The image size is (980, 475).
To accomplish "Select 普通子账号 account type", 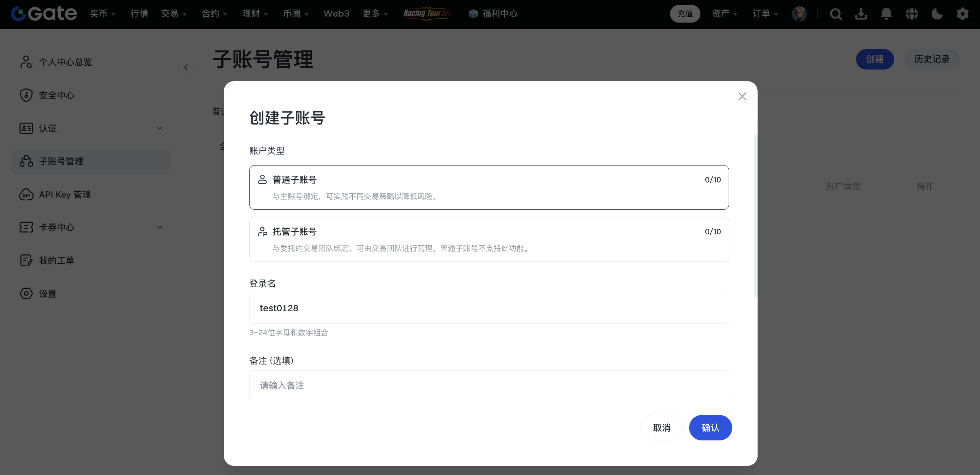I will coord(489,187).
